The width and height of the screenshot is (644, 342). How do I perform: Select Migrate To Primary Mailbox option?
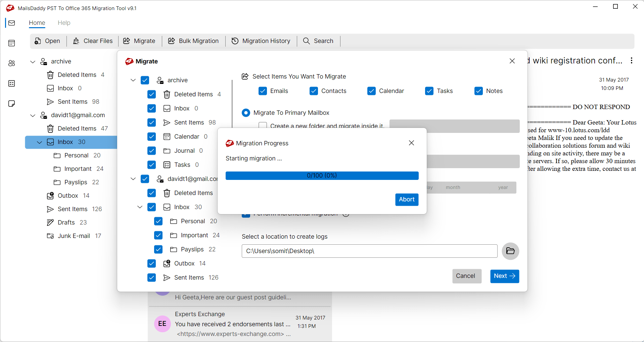pos(246,112)
